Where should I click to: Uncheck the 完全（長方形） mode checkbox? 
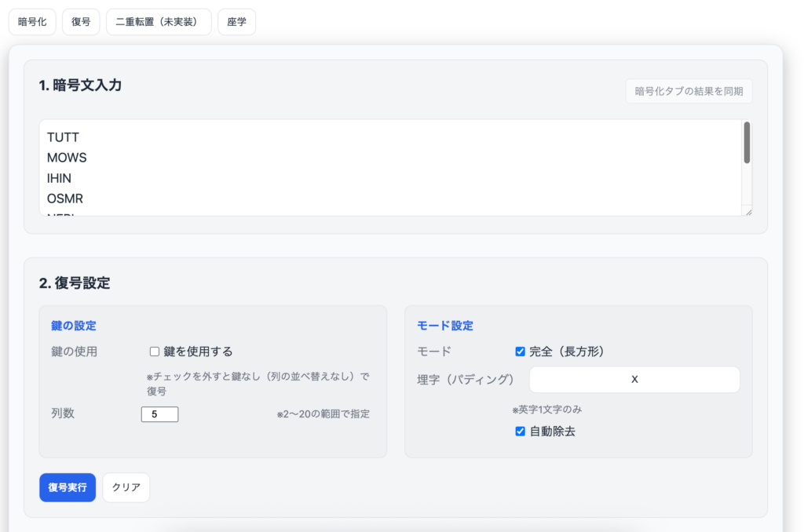pos(520,352)
